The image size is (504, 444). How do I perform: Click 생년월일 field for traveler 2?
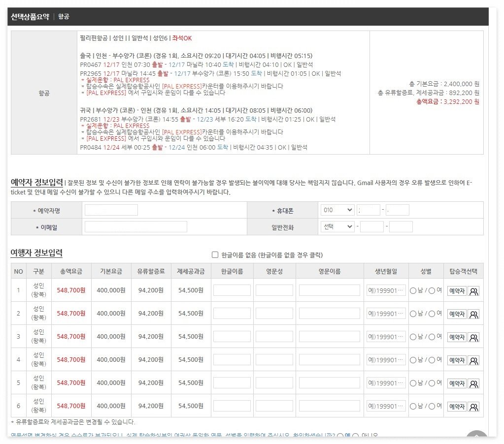[386, 314]
